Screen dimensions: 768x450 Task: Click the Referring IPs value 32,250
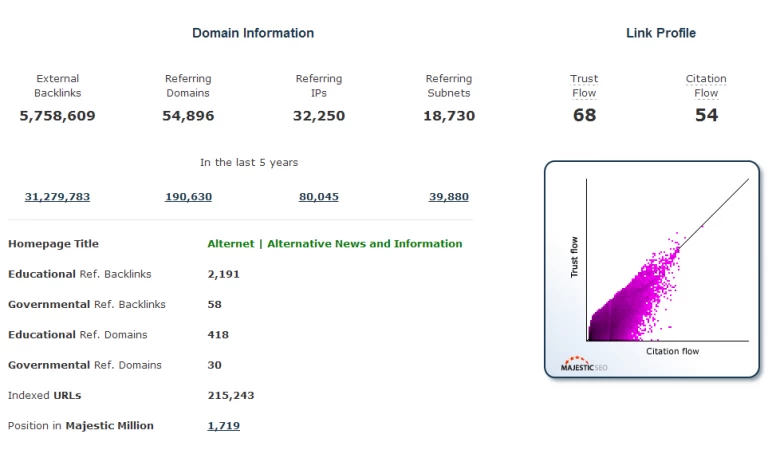click(319, 116)
